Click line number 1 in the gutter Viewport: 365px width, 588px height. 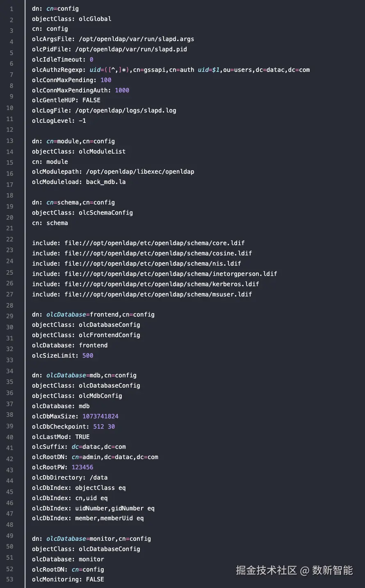point(11,9)
